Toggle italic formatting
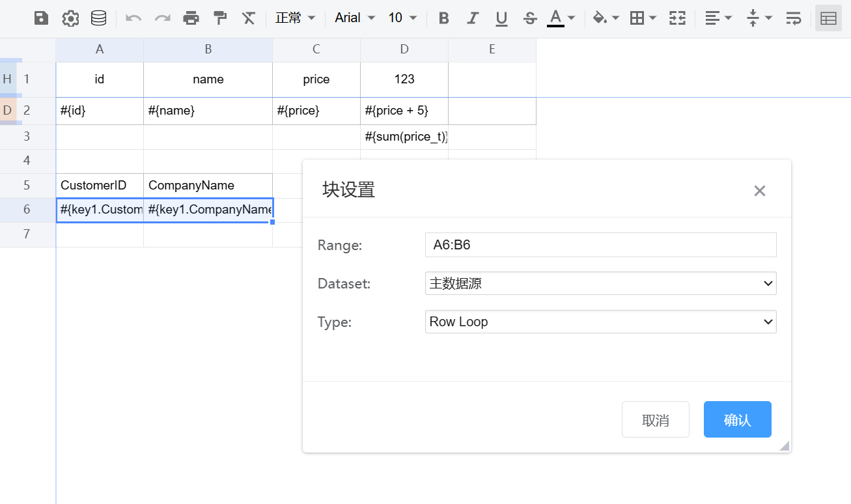This screenshot has height=504, width=851. point(473,18)
